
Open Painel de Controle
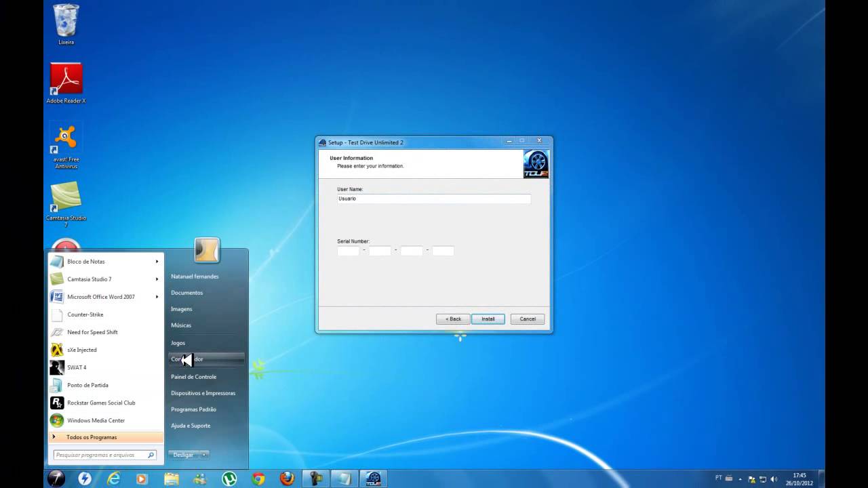pyautogui.click(x=193, y=377)
